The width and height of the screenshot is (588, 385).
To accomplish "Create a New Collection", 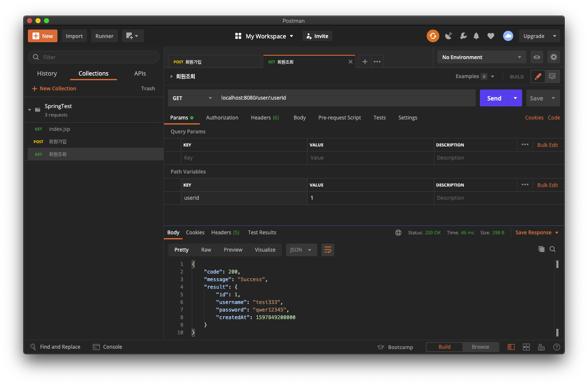I will tap(54, 89).
